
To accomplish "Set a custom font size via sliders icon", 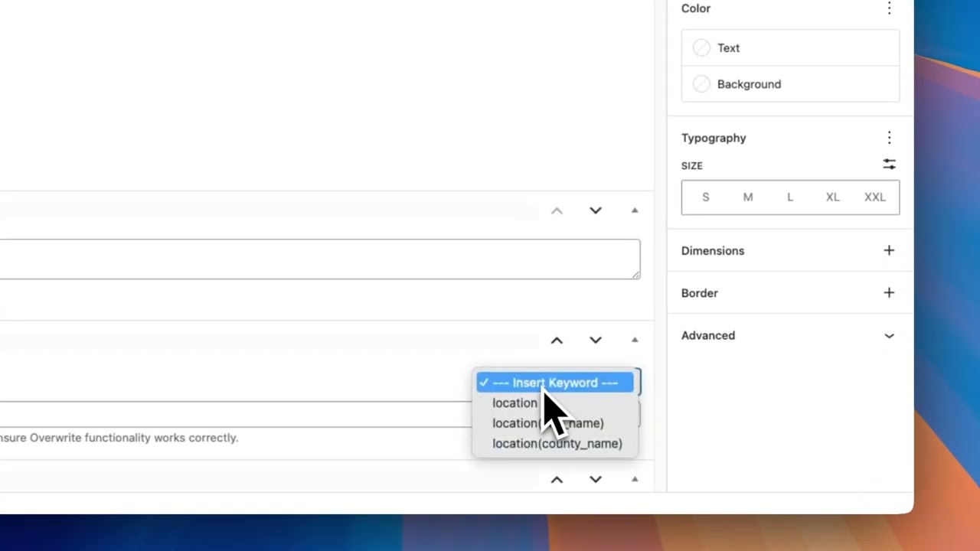I will coord(889,165).
